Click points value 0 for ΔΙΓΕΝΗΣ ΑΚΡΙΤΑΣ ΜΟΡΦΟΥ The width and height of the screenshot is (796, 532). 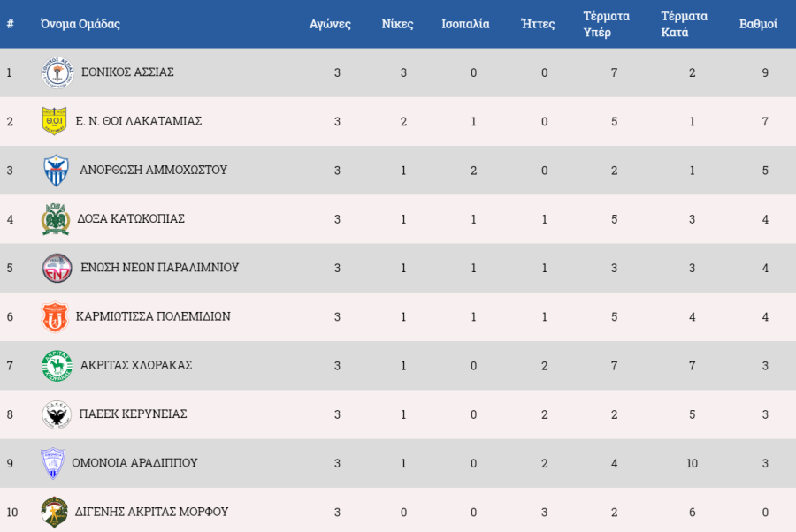(x=765, y=513)
